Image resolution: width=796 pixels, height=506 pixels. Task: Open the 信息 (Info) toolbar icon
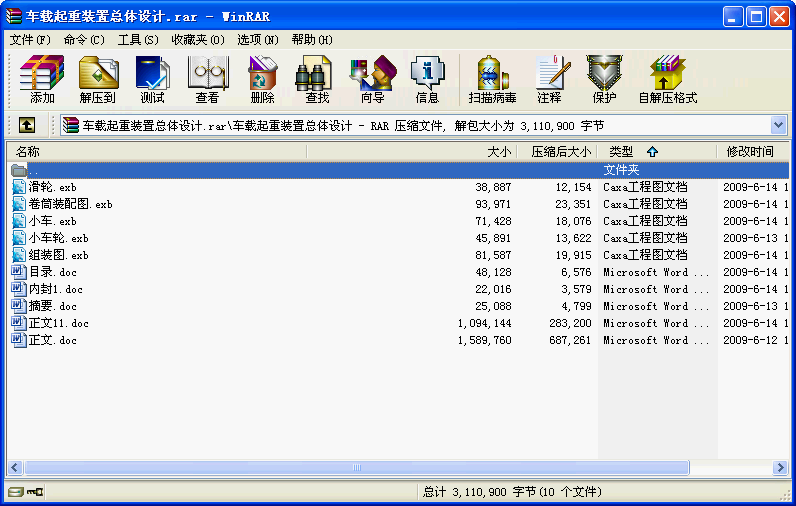pos(427,79)
